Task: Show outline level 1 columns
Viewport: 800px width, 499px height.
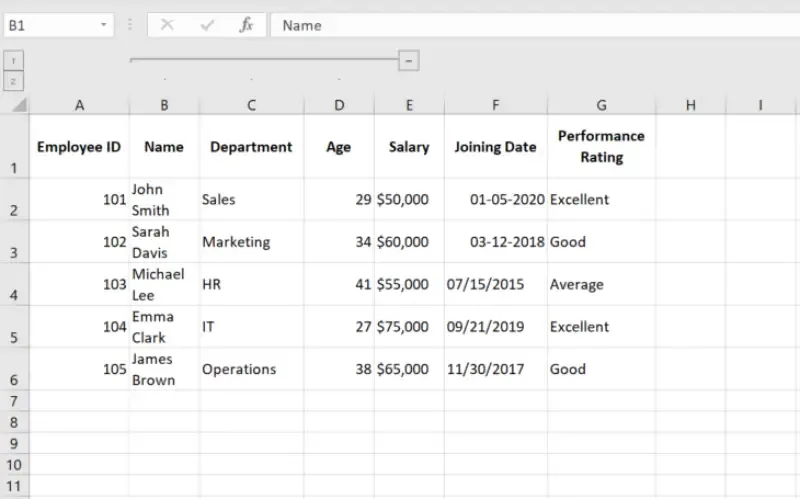Action: click(x=14, y=61)
